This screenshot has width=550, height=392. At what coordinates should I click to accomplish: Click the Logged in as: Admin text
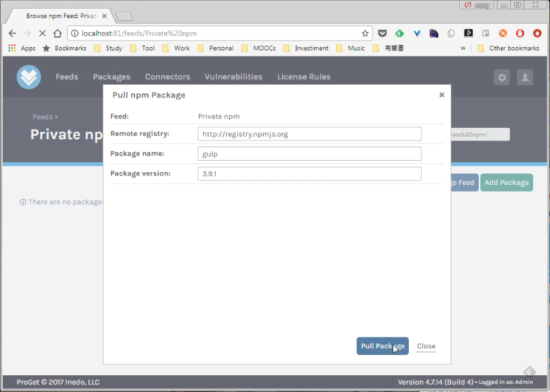click(x=506, y=382)
